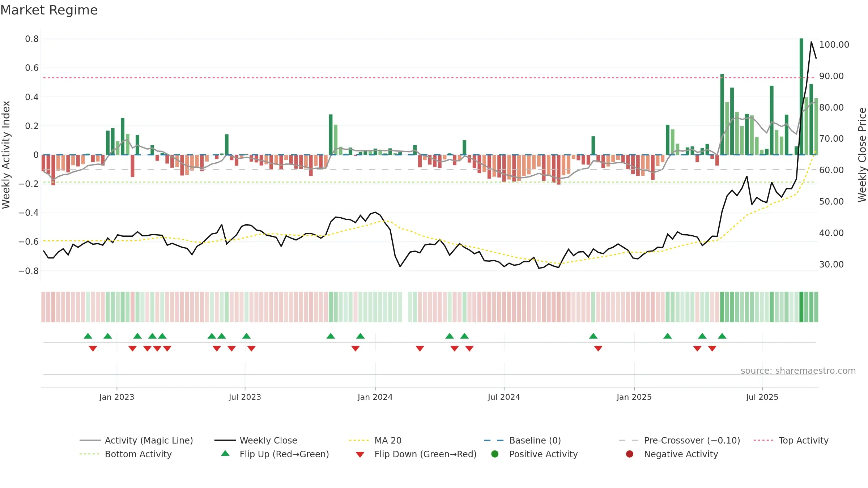Toggle the Bottom Activity legend entry

pos(125,454)
